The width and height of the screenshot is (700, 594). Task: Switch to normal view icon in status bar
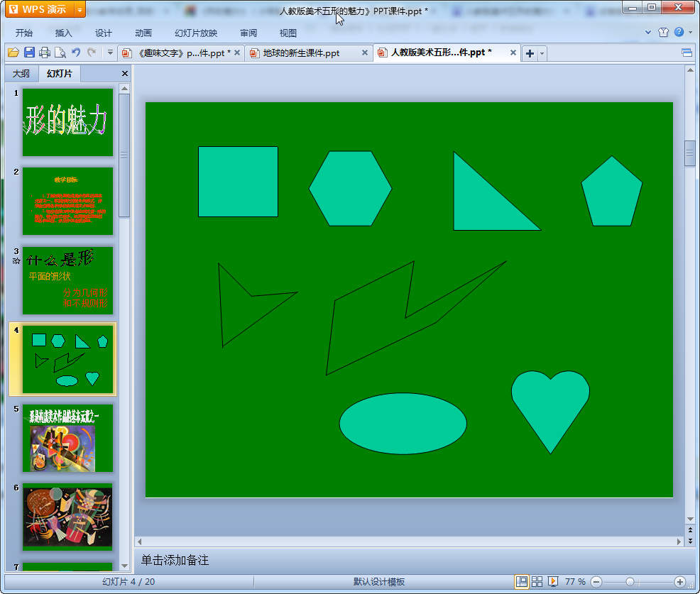tap(521, 581)
